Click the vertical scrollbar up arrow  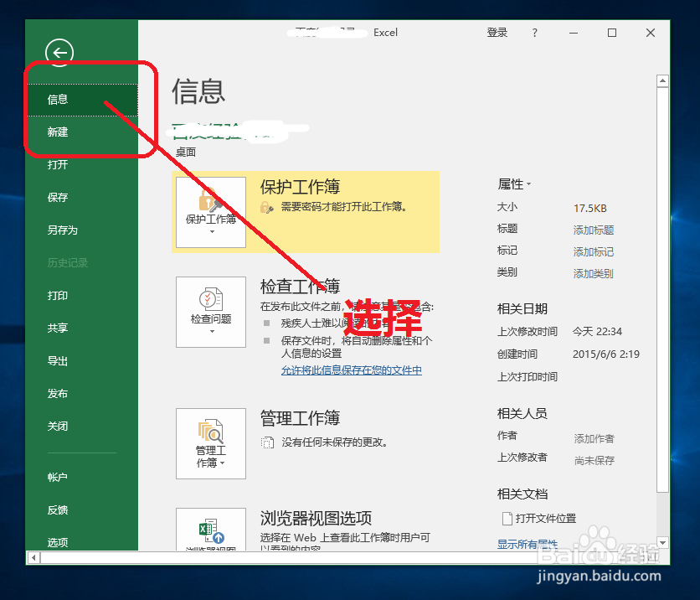tap(662, 80)
